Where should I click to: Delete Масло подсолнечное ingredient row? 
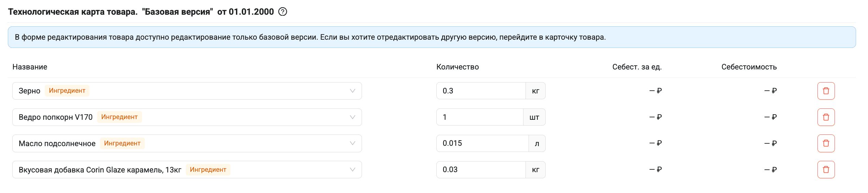pos(826,143)
